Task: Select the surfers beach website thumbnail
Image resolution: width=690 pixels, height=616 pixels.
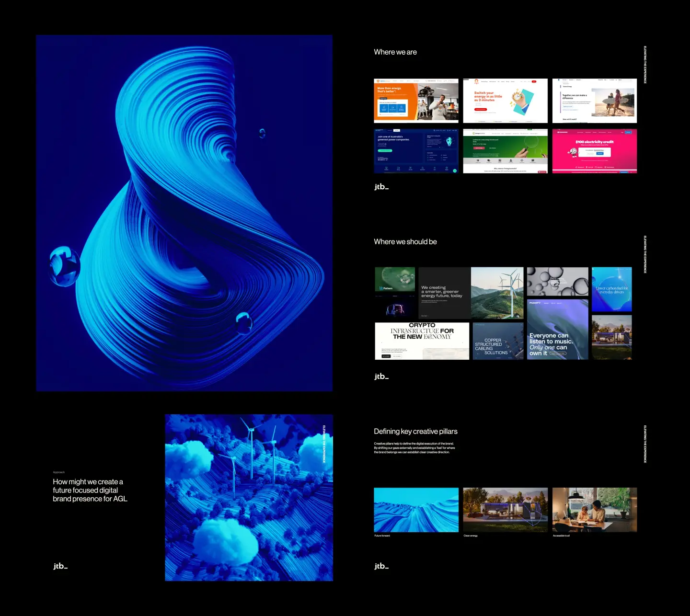Action: tap(594, 101)
